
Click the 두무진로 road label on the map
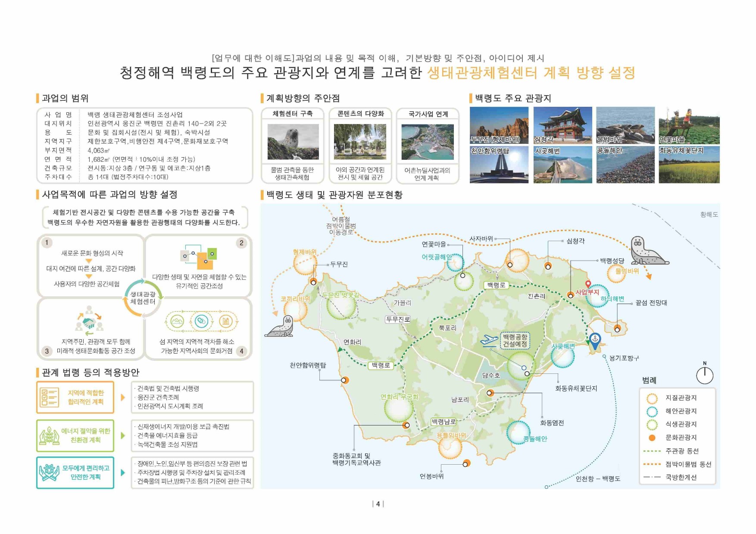pyautogui.click(x=397, y=319)
